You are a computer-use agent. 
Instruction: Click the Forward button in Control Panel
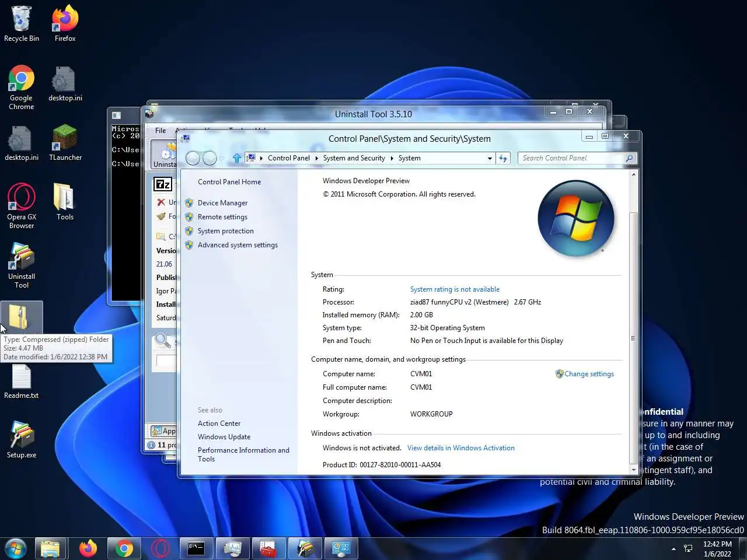(x=210, y=158)
